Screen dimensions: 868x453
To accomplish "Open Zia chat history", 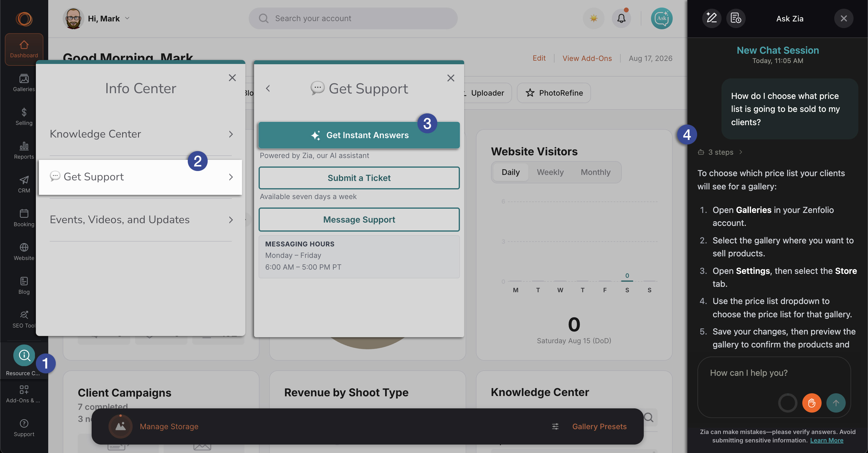I will click(x=736, y=18).
